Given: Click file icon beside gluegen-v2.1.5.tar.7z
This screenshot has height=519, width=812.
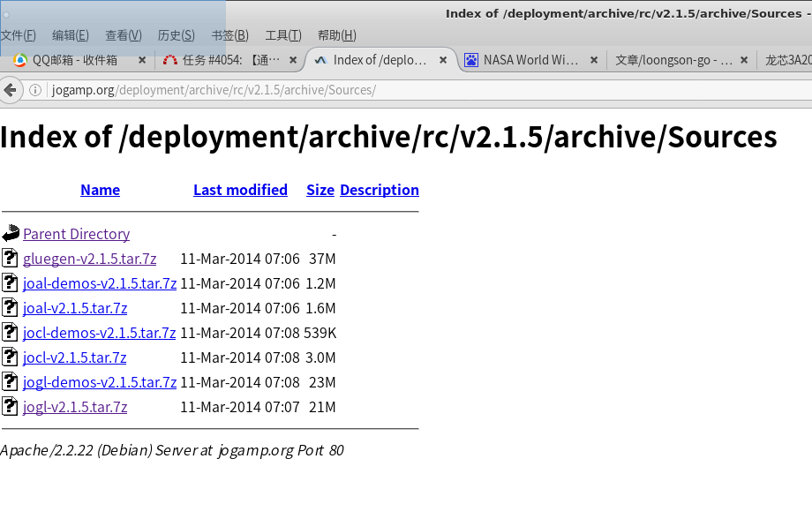Looking at the screenshot, I should [x=10, y=259].
